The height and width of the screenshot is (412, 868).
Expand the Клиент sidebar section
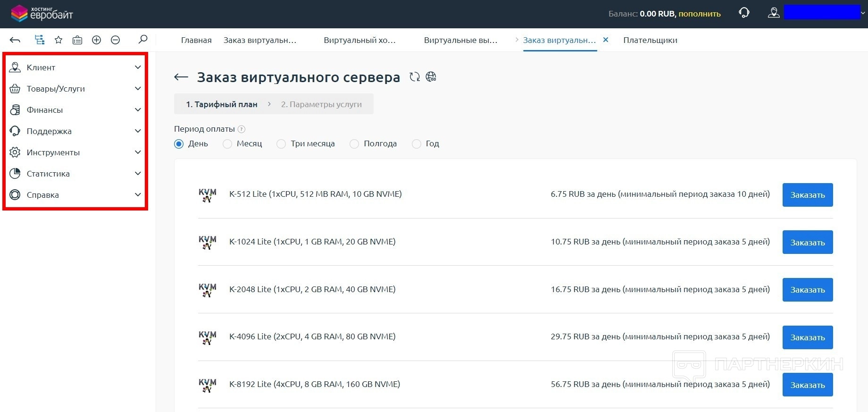point(75,67)
